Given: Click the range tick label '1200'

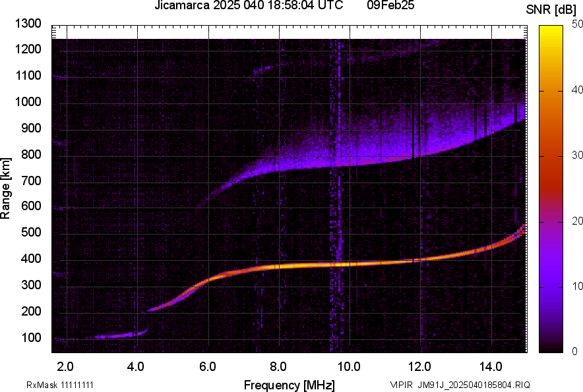Looking at the screenshot, I should (x=28, y=49).
